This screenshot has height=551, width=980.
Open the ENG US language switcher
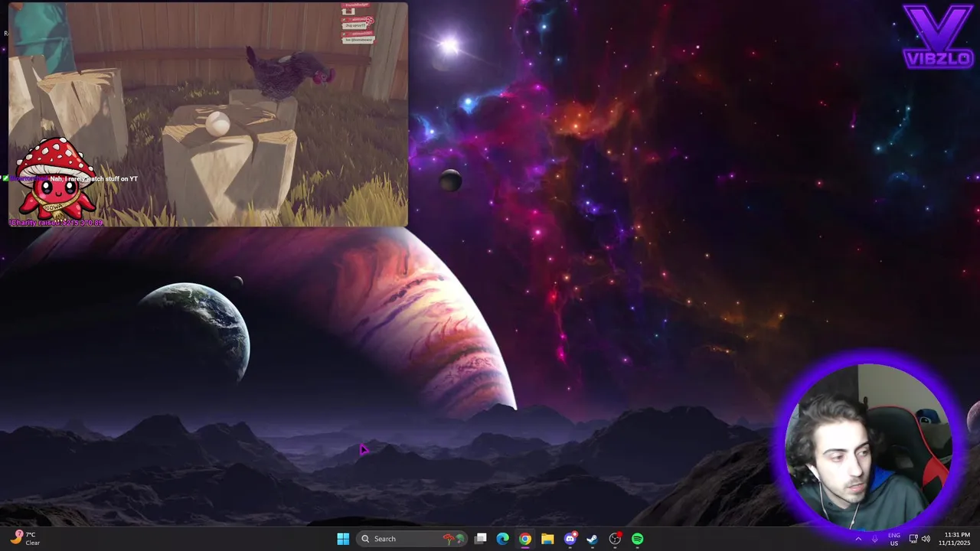point(894,539)
